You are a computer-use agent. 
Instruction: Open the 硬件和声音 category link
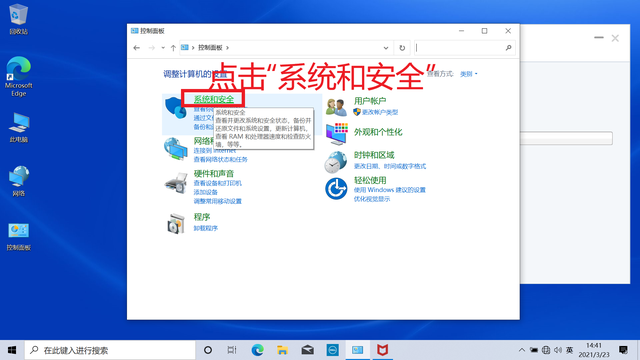(214, 173)
